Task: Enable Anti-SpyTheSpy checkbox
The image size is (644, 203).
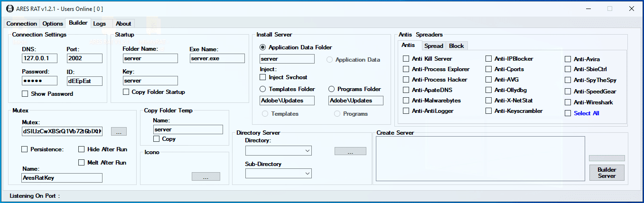Action: [x=590, y=80]
